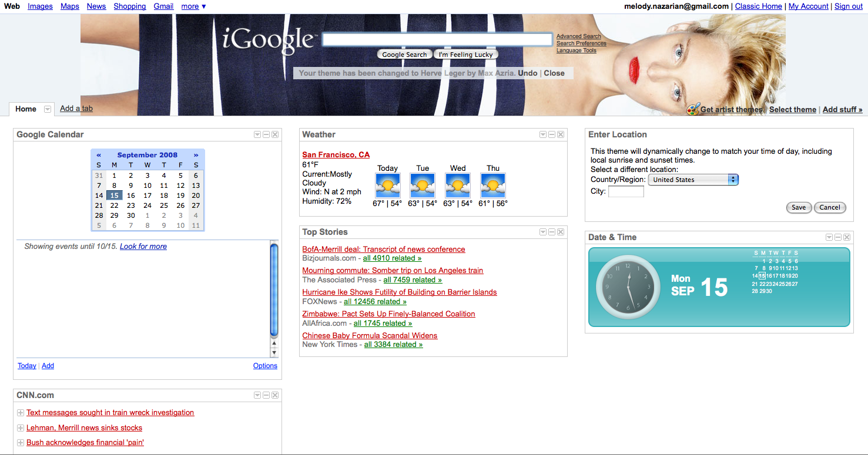Open 'all 4910 related' link
The height and width of the screenshot is (455, 868).
[392, 258]
